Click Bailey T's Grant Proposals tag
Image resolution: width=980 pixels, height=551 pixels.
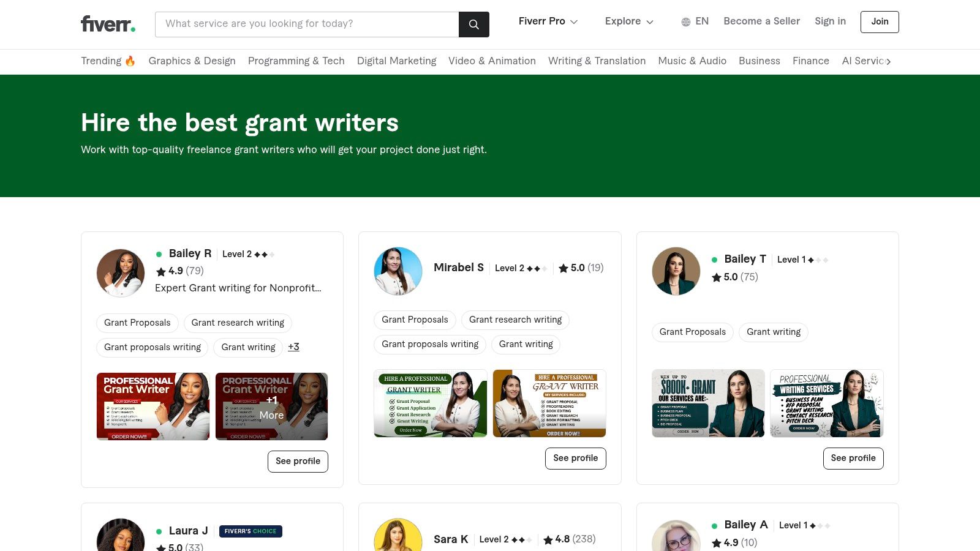pos(692,332)
